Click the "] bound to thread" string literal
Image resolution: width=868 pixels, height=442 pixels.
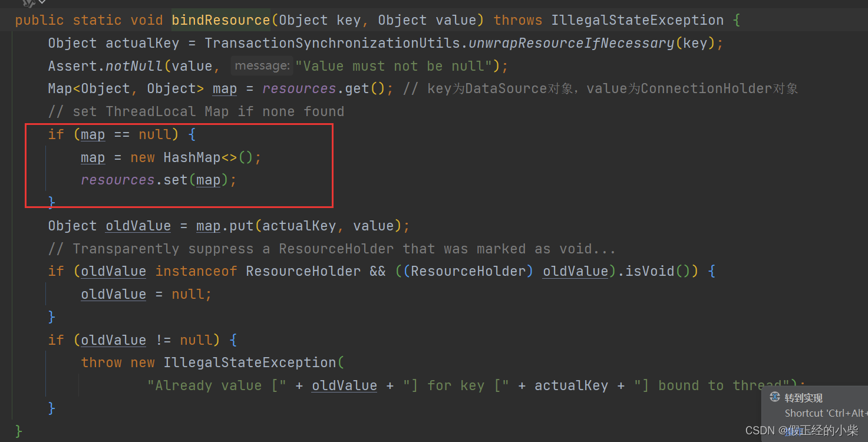tap(712, 386)
